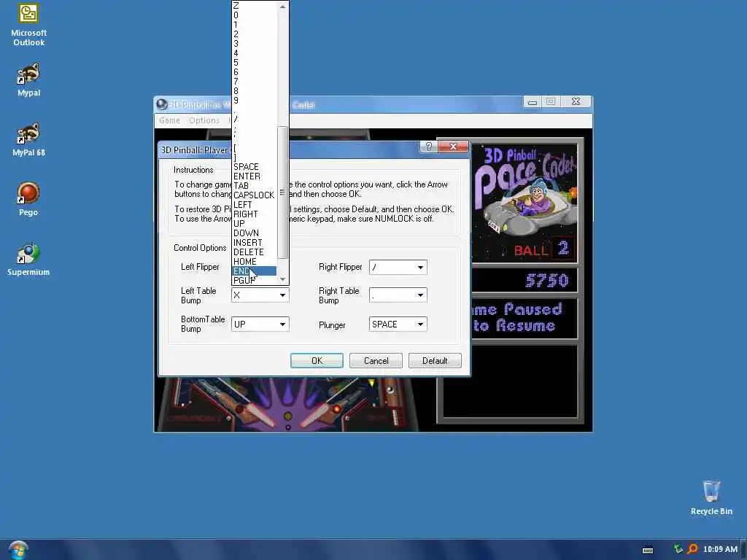Choose RIGHT in the key list
Image resolution: width=747 pixels, height=560 pixels.
click(x=254, y=214)
